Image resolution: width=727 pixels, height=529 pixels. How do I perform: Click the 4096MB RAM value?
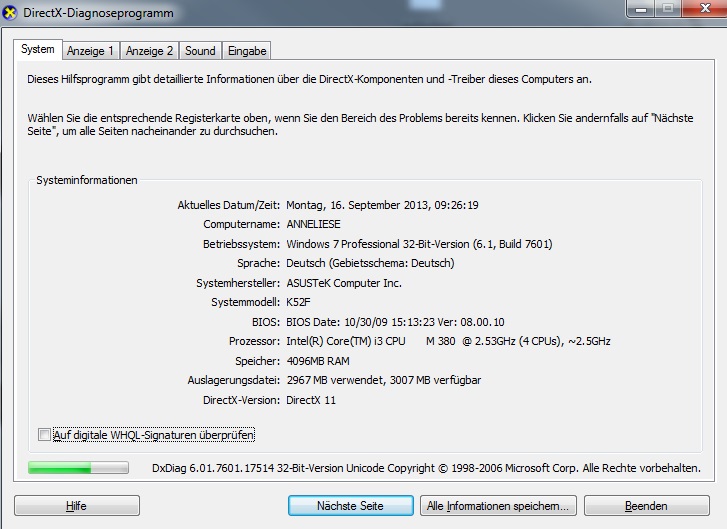point(318,361)
